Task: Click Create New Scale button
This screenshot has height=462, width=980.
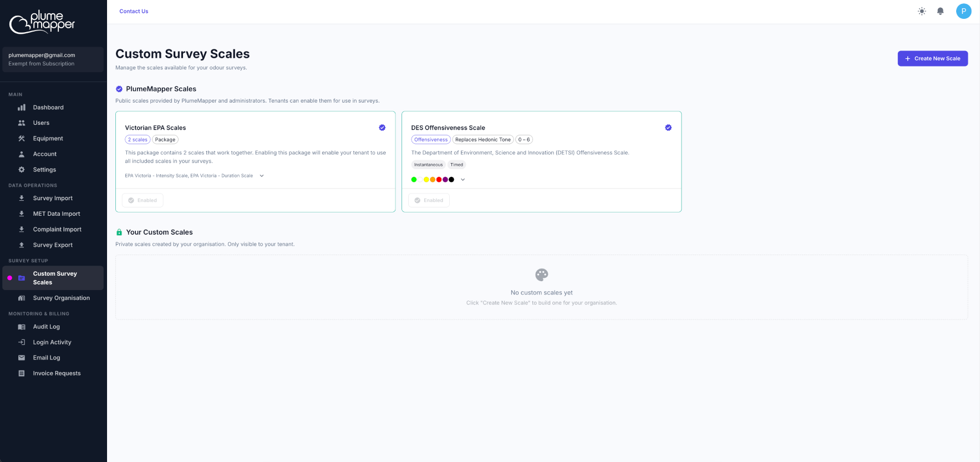Action: [932, 59]
